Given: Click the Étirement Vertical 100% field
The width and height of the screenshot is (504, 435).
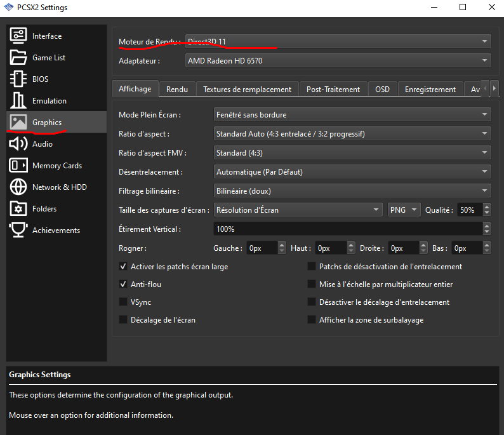Looking at the screenshot, I should click(348, 229).
